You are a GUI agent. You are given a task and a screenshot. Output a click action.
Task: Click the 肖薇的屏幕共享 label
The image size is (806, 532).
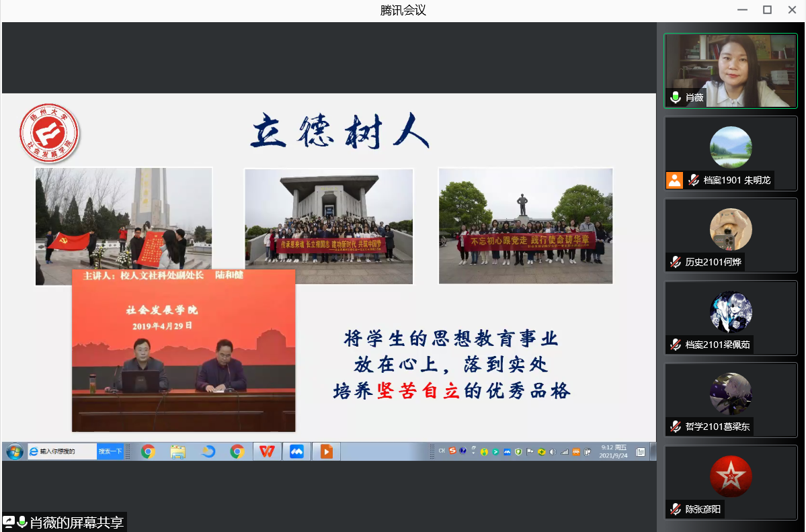click(77, 522)
